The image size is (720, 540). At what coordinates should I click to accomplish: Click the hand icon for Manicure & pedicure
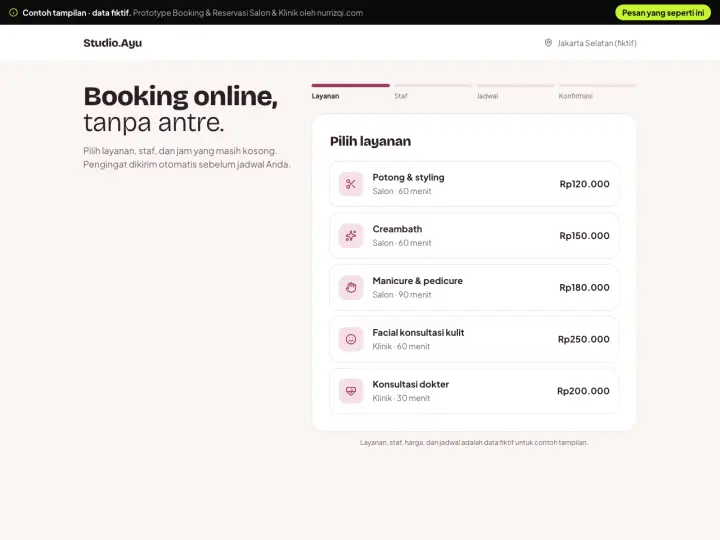351,287
